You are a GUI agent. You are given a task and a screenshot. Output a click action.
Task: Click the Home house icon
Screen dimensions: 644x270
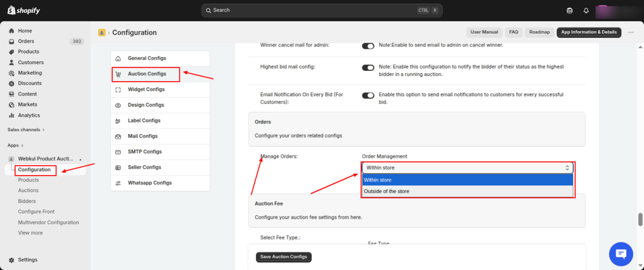click(11, 31)
